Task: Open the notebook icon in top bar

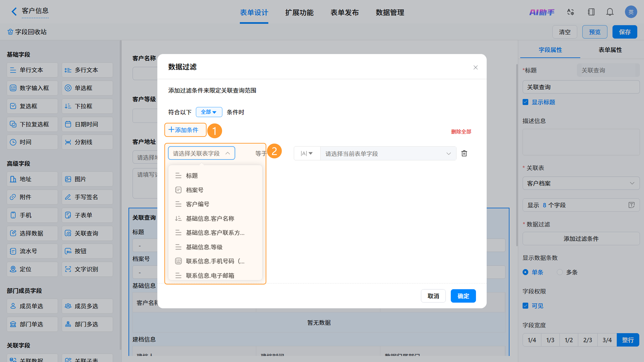Action: tap(591, 12)
